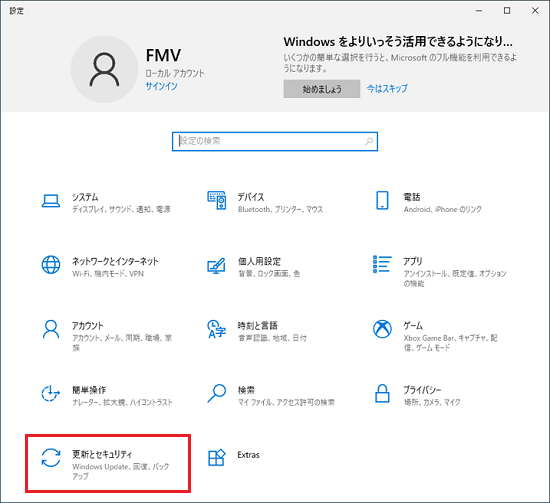
Task: Open the 簡単操作 ease of access icon
Action: coord(51,393)
